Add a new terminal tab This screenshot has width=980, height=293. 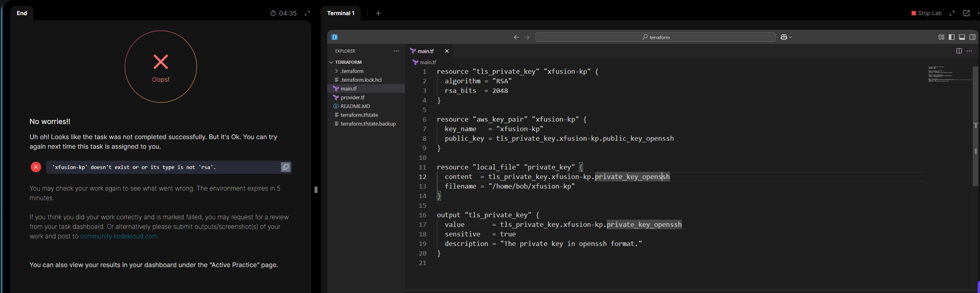tap(378, 13)
